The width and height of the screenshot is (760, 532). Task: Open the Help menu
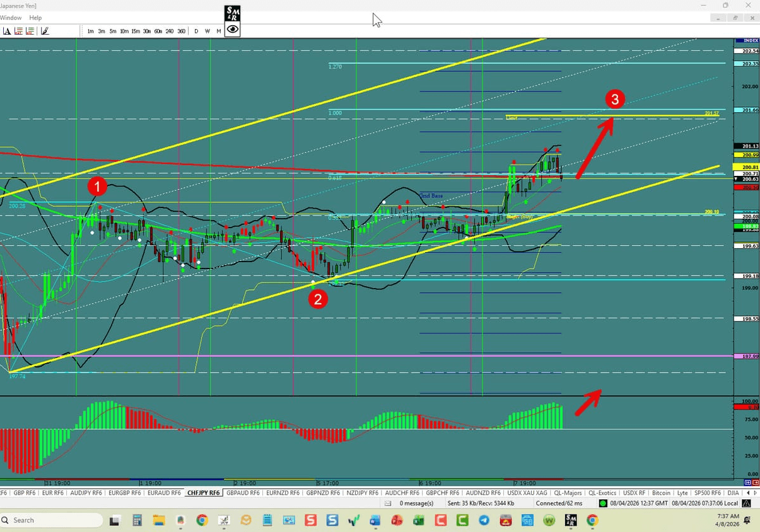click(x=35, y=18)
